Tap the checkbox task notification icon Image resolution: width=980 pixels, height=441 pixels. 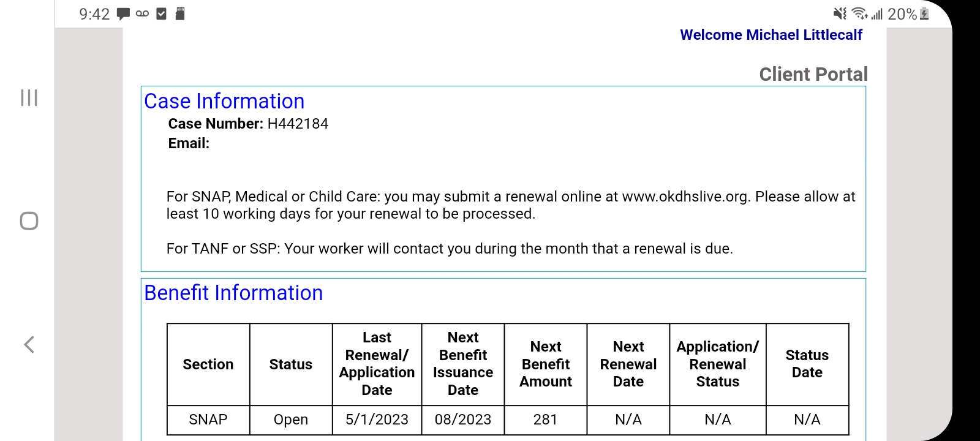coord(161,13)
